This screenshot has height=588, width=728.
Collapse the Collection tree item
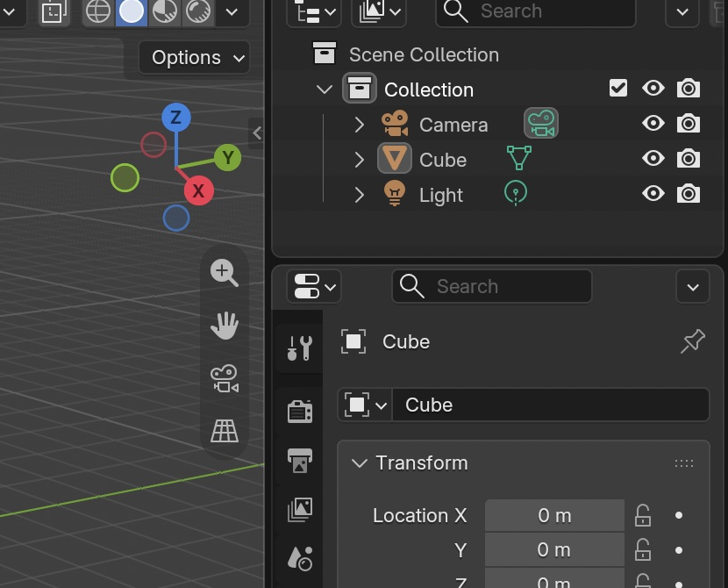324,90
